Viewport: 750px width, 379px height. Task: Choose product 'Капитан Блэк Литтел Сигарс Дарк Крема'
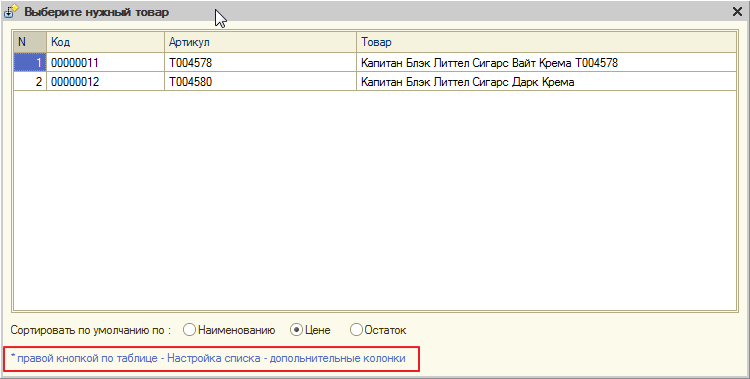tap(546, 81)
